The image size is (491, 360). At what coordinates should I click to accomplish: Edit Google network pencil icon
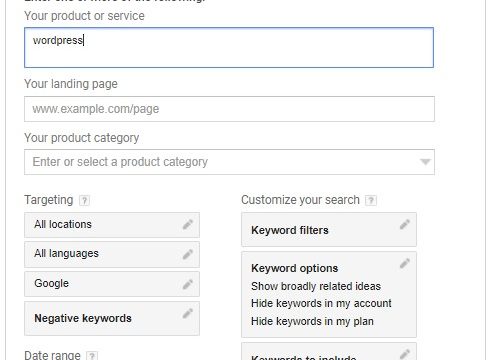[x=188, y=284]
